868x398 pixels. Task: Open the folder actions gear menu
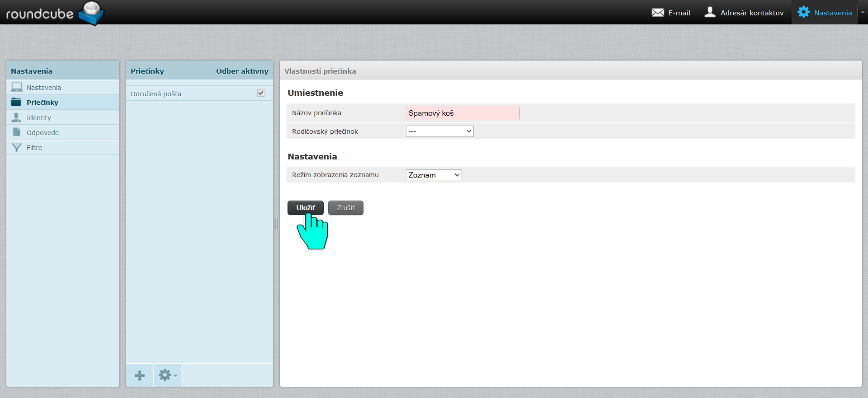pyautogui.click(x=167, y=375)
